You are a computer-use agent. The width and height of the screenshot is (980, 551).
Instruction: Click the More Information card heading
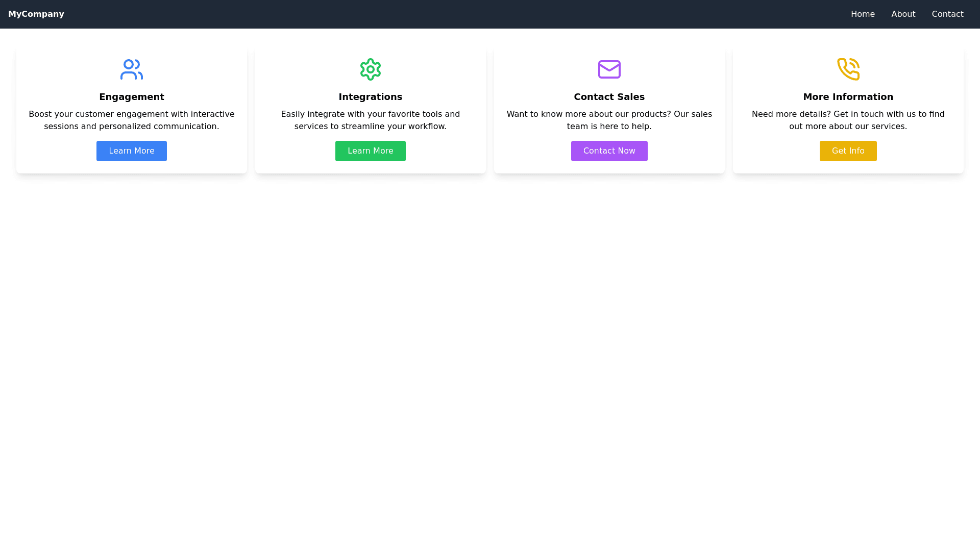tap(848, 97)
